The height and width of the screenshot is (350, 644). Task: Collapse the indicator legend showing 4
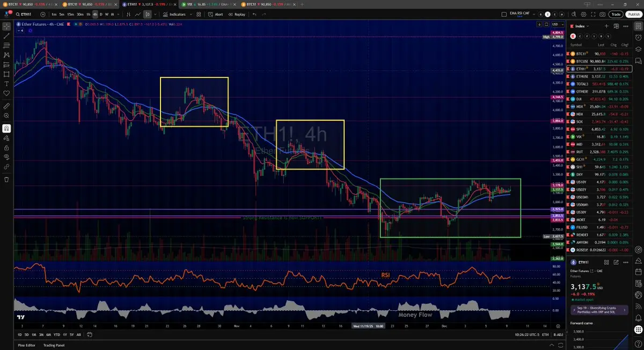coord(20,31)
